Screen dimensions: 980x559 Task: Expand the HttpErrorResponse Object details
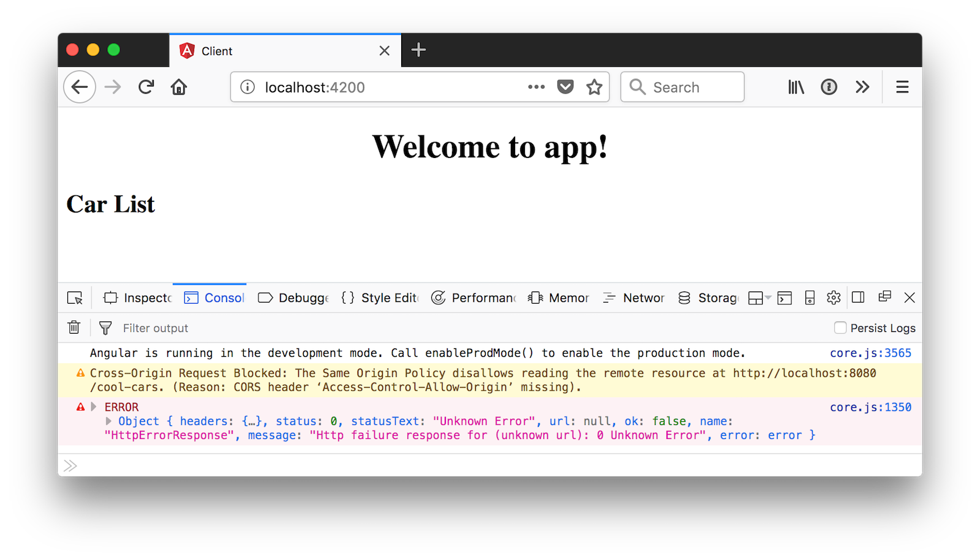108,421
